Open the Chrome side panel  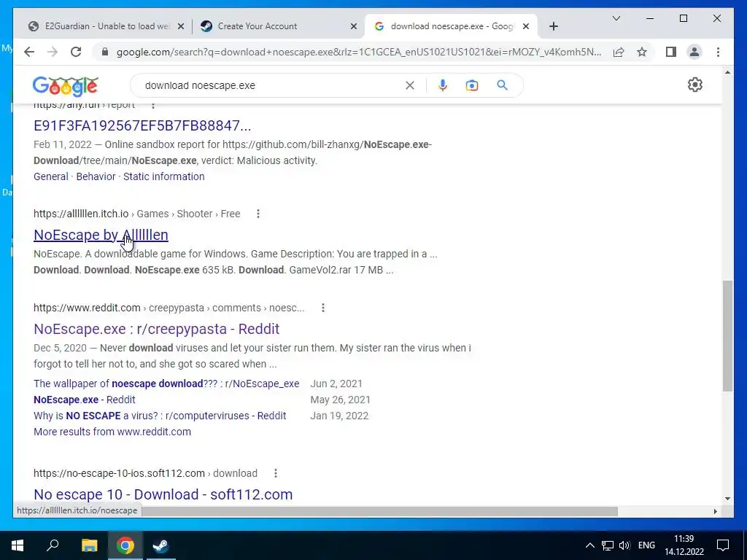point(671,52)
